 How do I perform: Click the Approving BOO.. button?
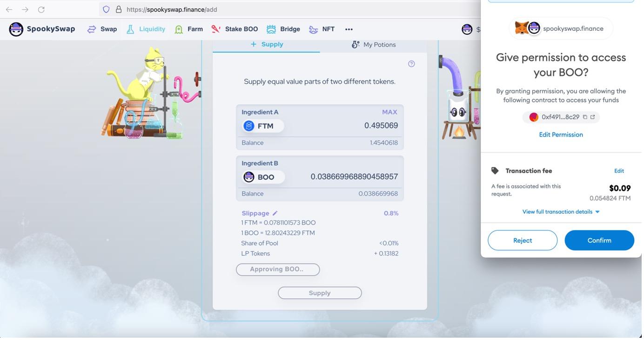(x=278, y=270)
